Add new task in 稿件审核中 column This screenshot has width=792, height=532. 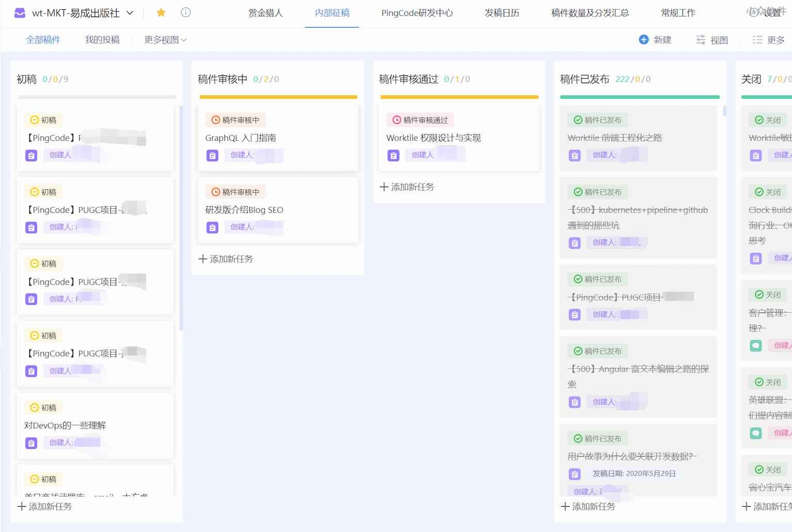click(226, 259)
